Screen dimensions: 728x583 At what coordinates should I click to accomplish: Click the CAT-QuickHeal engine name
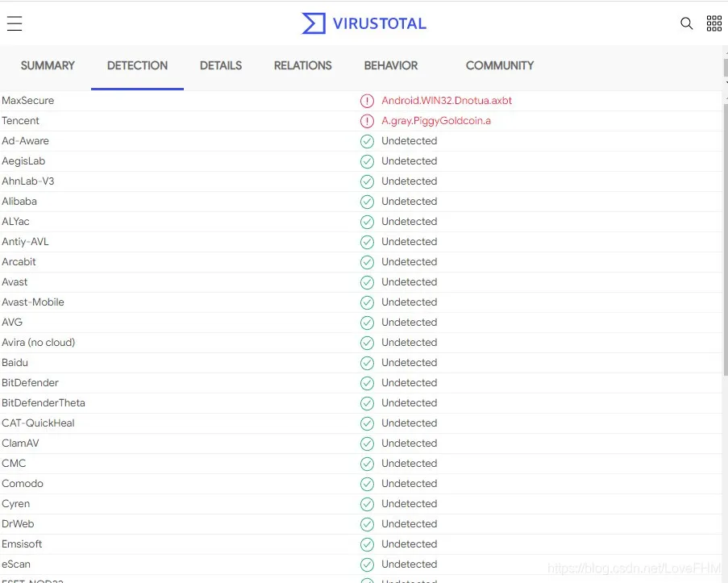38,423
